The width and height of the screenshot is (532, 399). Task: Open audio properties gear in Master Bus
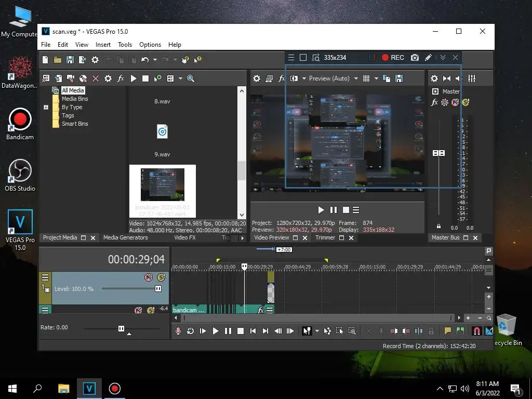[x=434, y=79]
